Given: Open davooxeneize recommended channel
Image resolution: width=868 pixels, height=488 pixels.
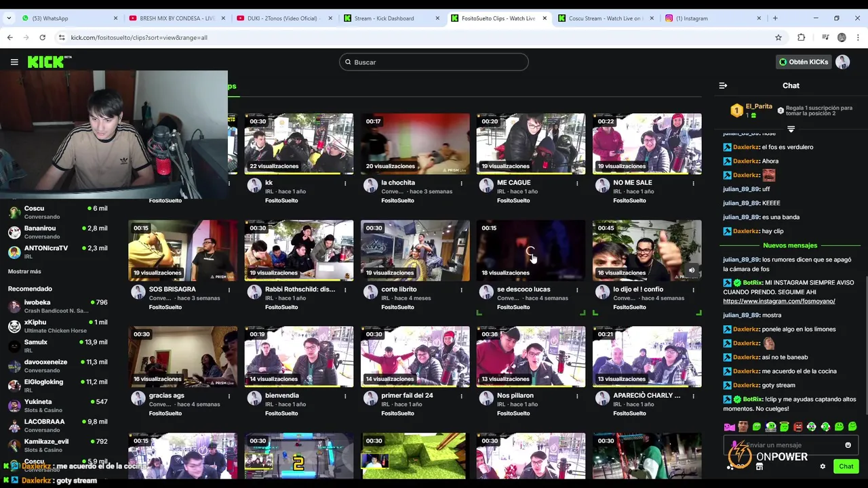Looking at the screenshot, I should [58, 365].
